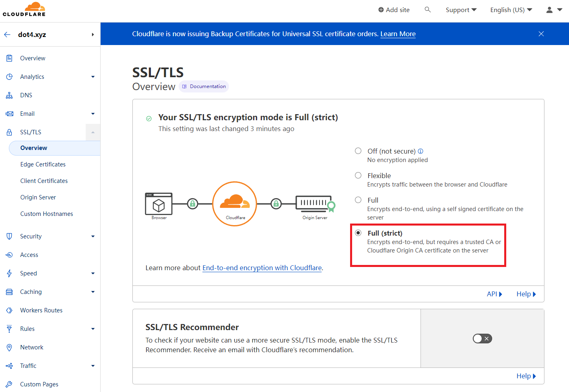Open Custom Hostnames in the sidebar

coord(47,214)
